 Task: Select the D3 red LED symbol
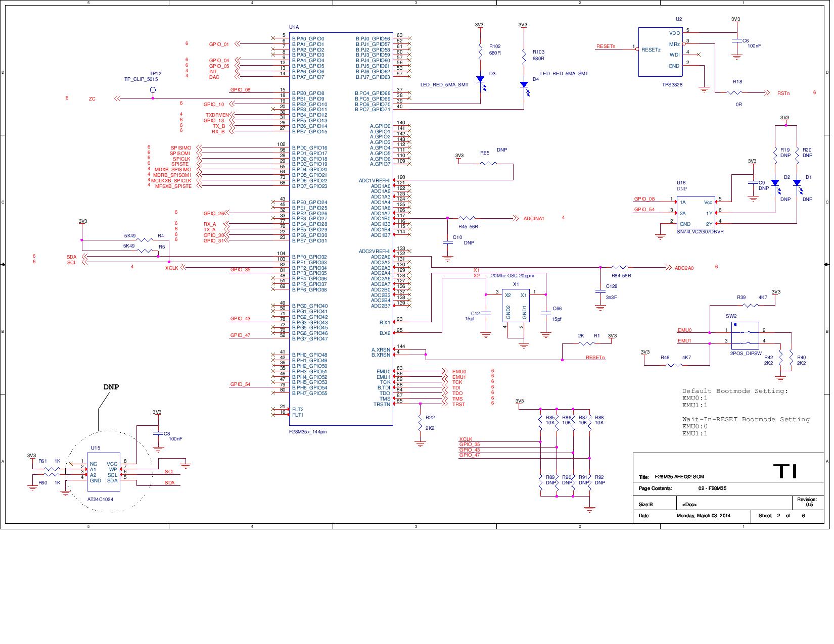479,79
